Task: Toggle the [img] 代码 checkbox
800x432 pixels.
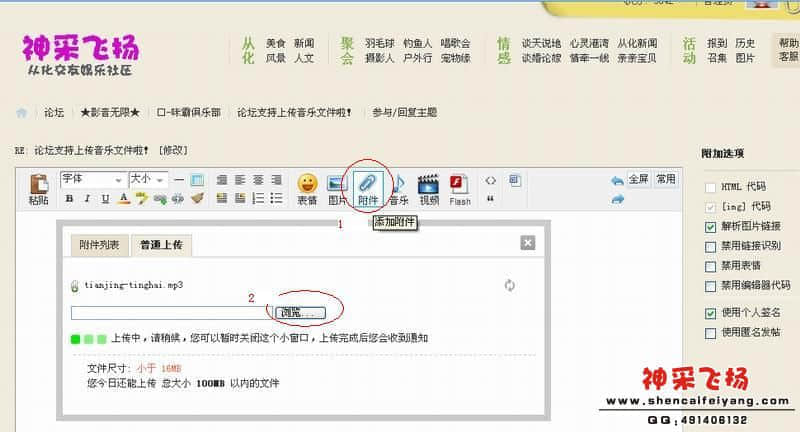Action: tap(710, 207)
